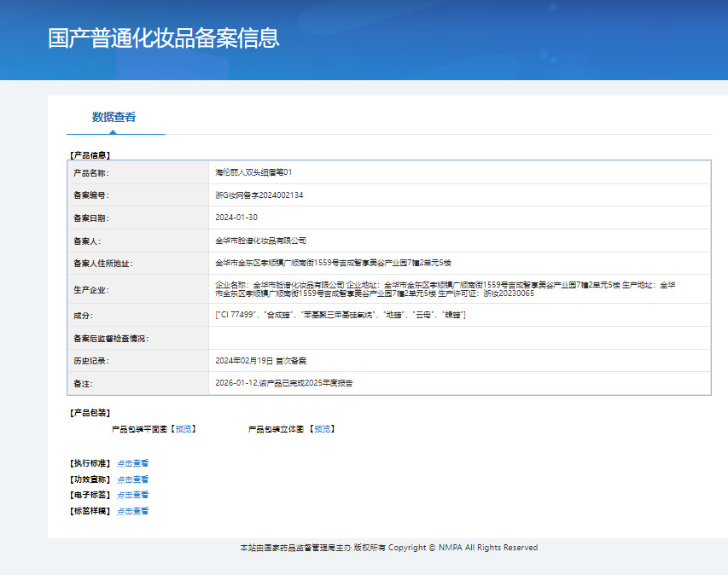This screenshot has width=728, height=575.
Task: Select the 备案人住所地址 row label
Action: point(103,263)
